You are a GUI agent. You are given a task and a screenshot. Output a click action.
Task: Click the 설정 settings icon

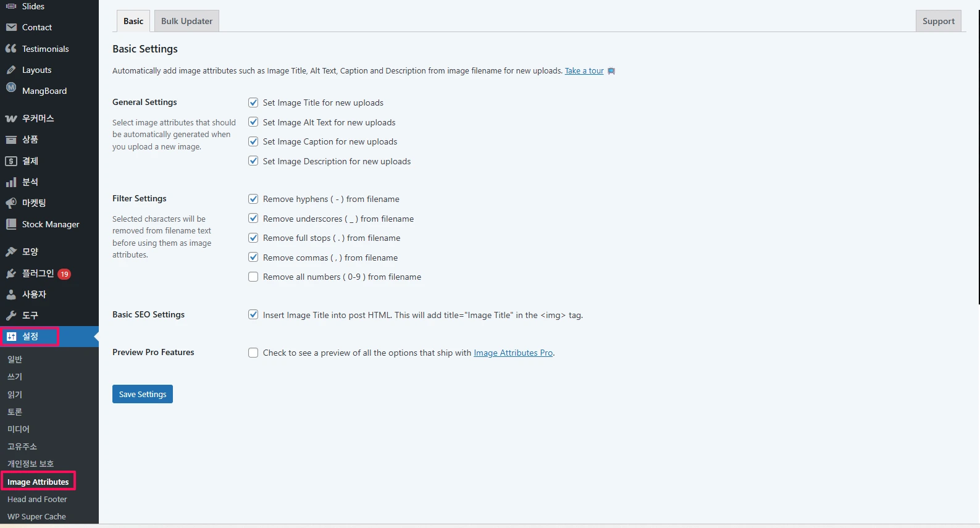[11, 337]
